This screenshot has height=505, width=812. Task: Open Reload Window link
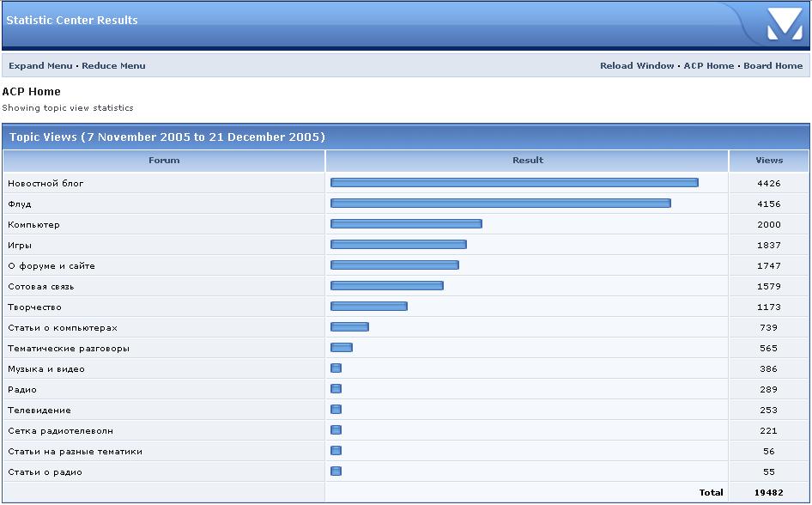(637, 66)
